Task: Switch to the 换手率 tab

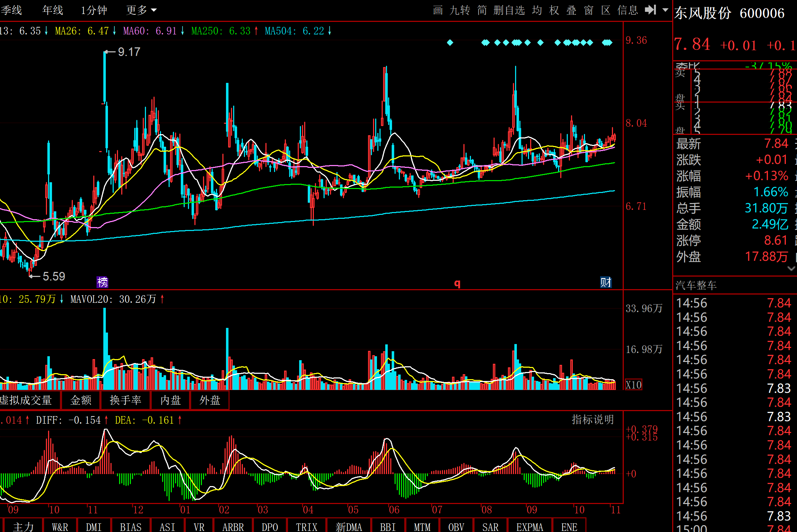Action: pyautogui.click(x=125, y=400)
